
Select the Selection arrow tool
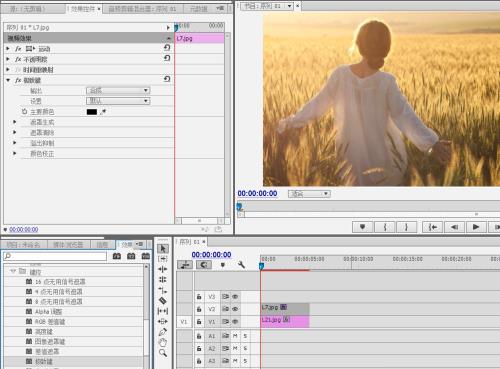(163, 249)
